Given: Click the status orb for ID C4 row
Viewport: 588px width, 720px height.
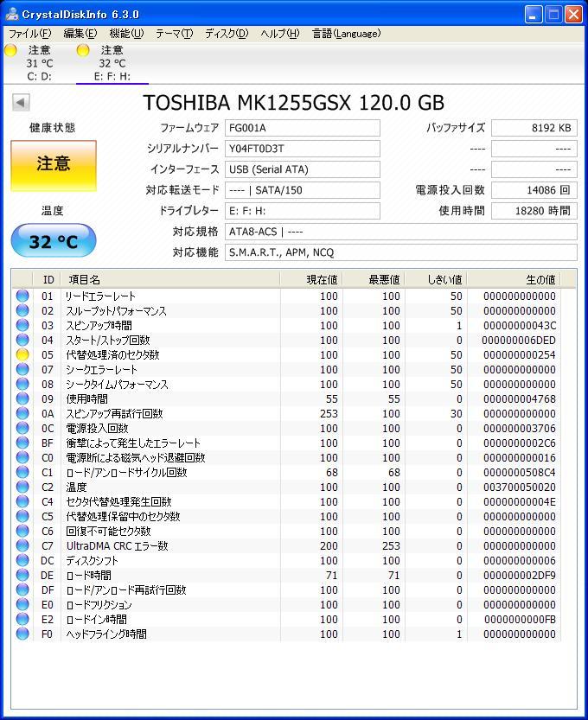Looking at the screenshot, I should [x=22, y=501].
